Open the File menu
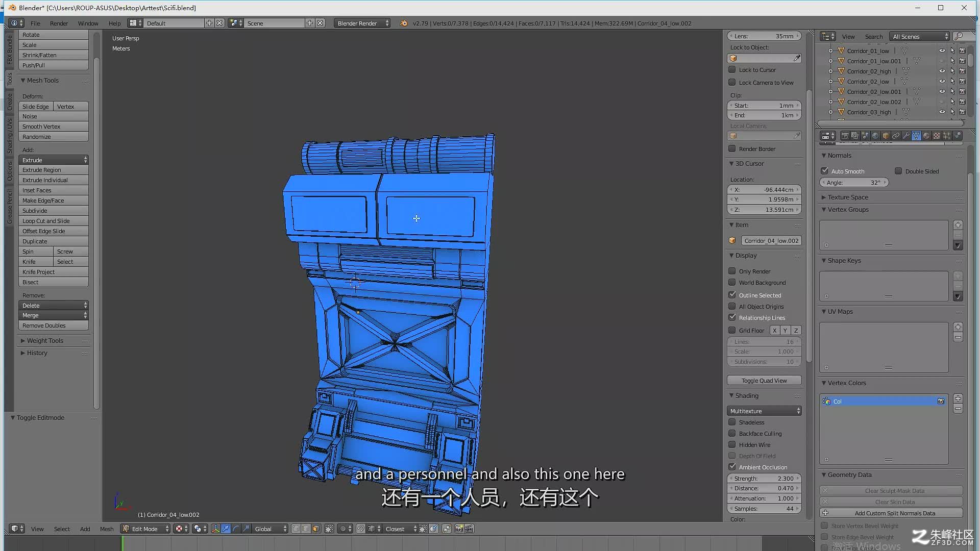 click(35, 23)
